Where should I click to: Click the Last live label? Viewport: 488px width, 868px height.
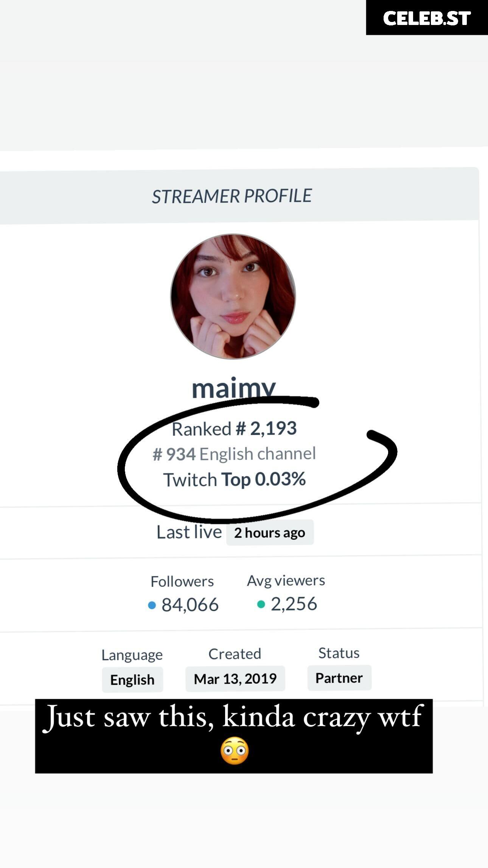click(x=189, y=532)
